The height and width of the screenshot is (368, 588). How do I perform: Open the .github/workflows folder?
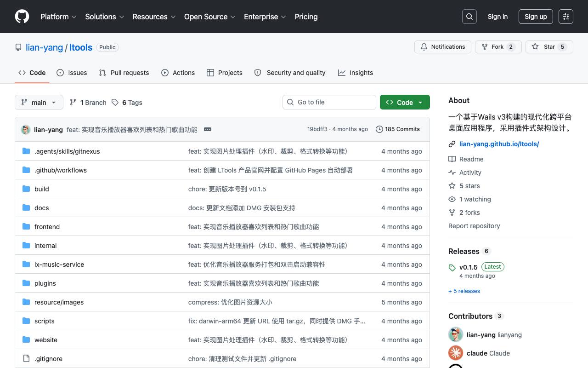pyautogui.click(x=61, y=170)
